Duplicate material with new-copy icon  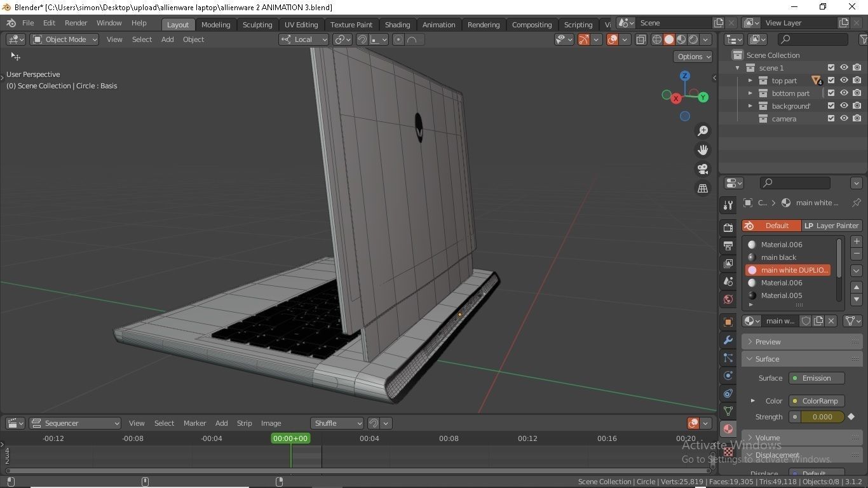click(x=818, y=321)
